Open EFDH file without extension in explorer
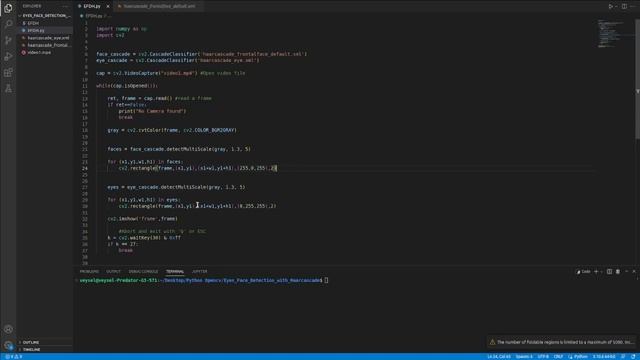Image resolution: width=640 pixels, height=360 pixels. (45, 23)
